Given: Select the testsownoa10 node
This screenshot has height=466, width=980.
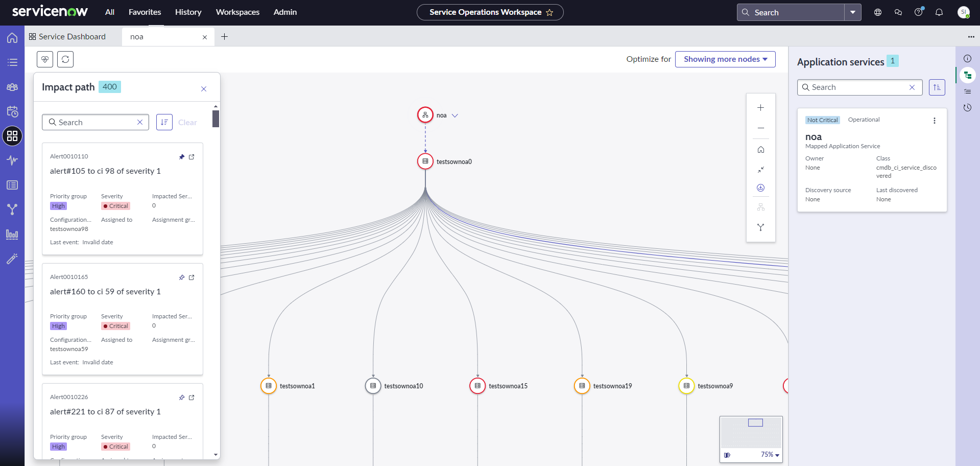Looking at the screenshot, I should point(373,386).
